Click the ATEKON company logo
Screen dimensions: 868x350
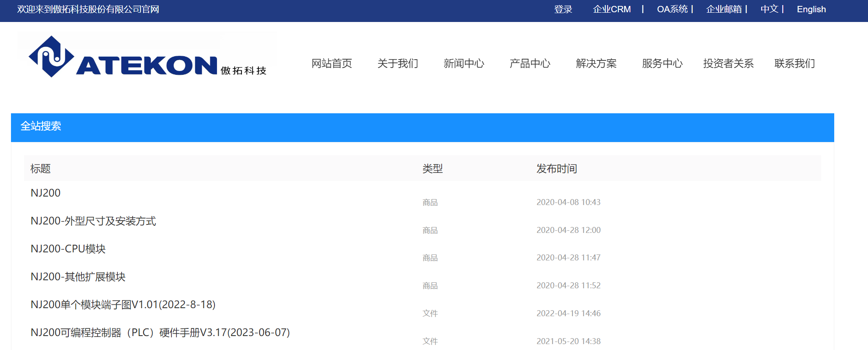147,57
